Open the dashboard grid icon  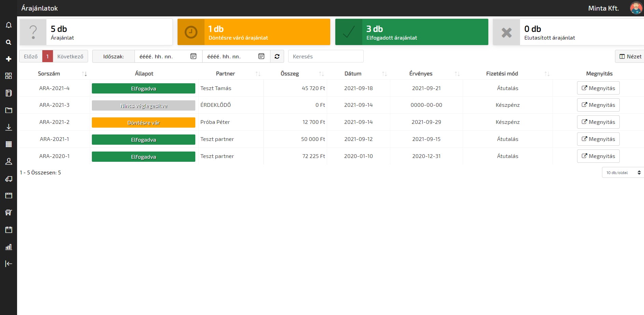point(9,76)
